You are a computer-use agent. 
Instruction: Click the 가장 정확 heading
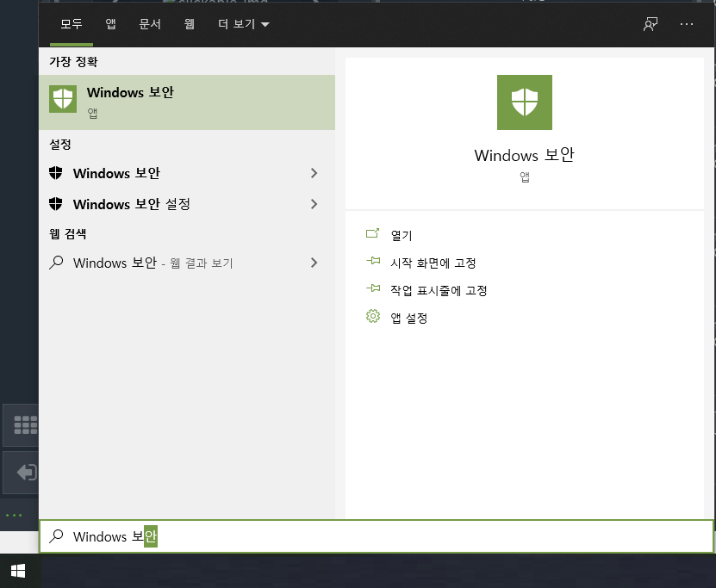[73, 61]
